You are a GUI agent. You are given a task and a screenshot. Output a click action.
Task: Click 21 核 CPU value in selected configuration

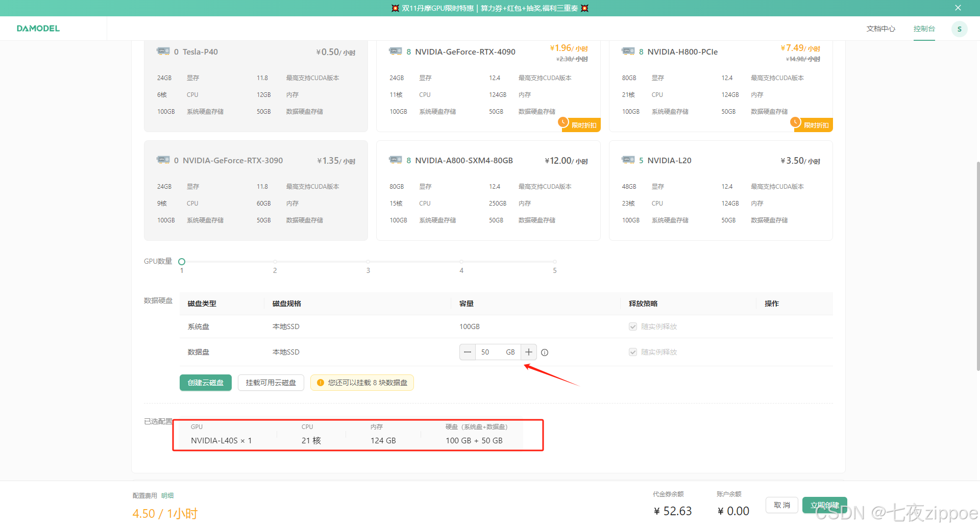(311, 440)
